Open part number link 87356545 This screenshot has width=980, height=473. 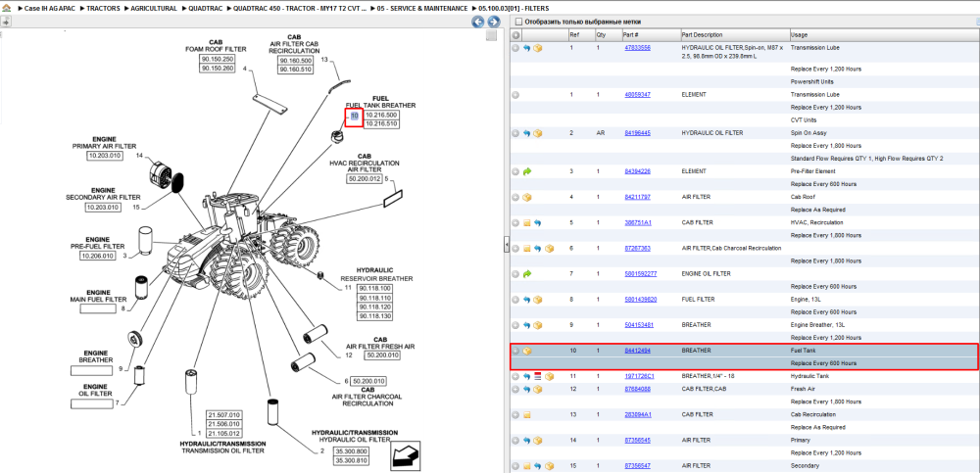[x=638, y=440]
